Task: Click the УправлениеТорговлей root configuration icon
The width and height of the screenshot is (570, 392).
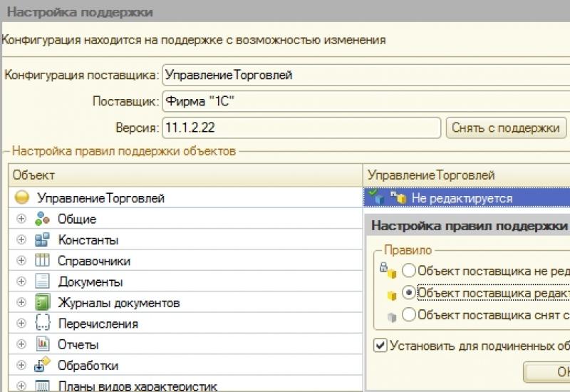Action: click(x=21, y=198)
